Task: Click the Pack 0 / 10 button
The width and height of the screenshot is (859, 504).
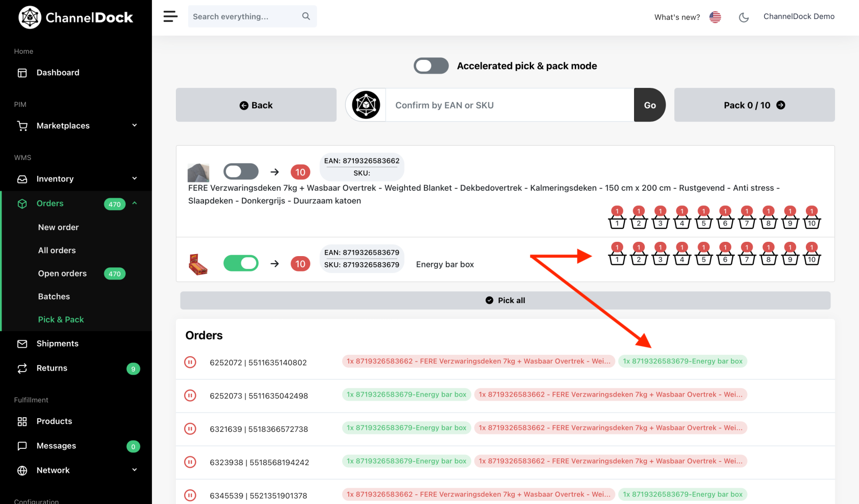Action: click(755, 105)
